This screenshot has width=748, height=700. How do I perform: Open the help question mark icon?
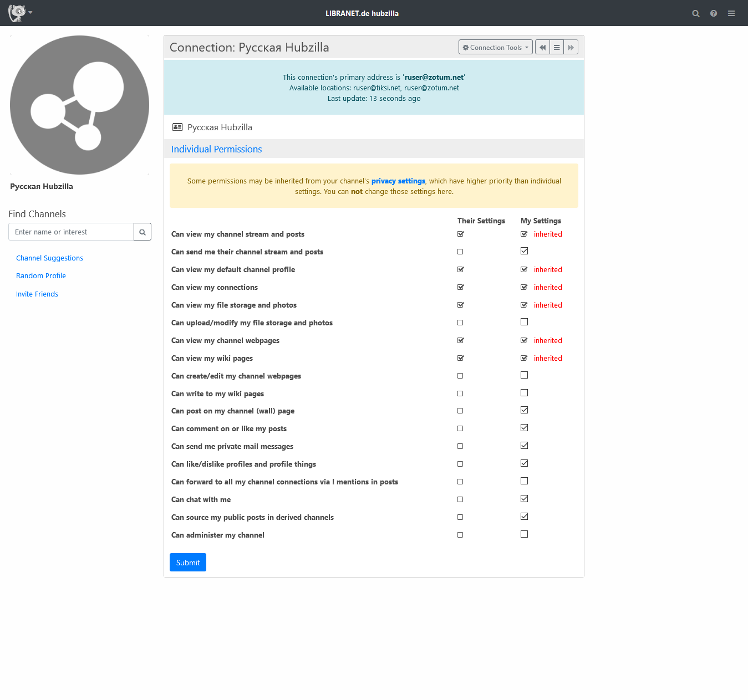tap(714, 13)
